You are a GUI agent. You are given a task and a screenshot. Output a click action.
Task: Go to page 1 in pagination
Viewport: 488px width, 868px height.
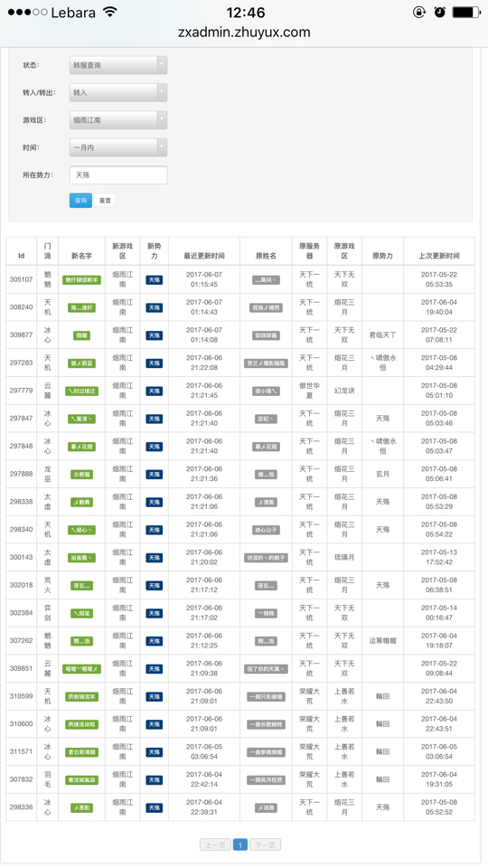[240, 844]
